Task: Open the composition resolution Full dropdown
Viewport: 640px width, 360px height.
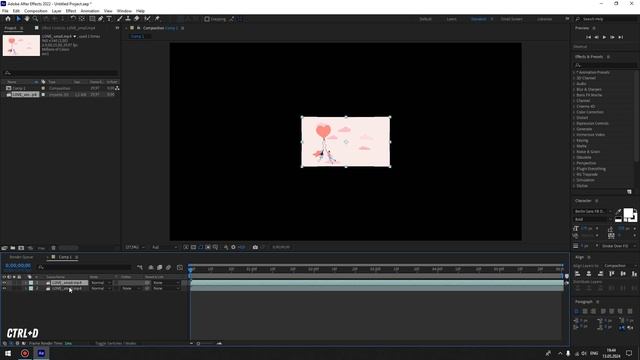Action: (x=164, y=247)
